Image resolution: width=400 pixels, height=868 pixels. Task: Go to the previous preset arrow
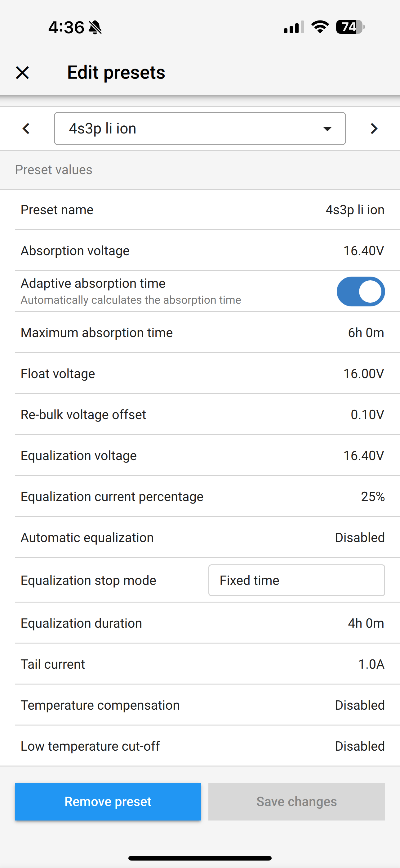26,129
